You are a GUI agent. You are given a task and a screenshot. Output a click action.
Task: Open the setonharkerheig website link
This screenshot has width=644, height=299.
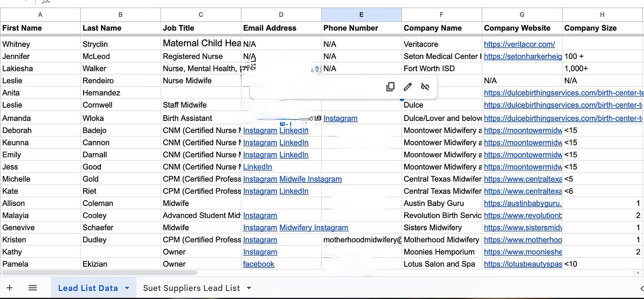point(523,56)
